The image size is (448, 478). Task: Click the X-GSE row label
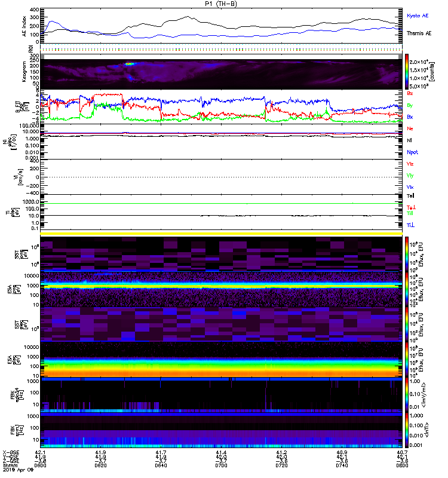point(11,453)
